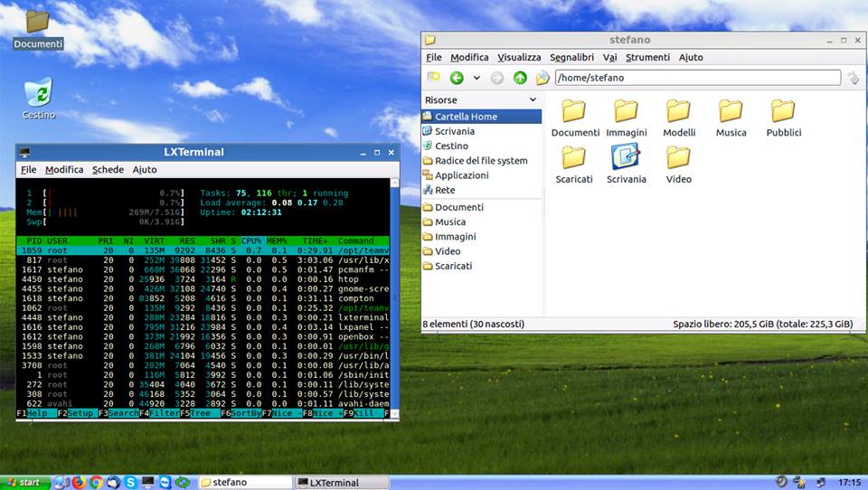Screen dimensions: 868x490
Task: Open the Visualizza menu
Action: pos(519,57)
